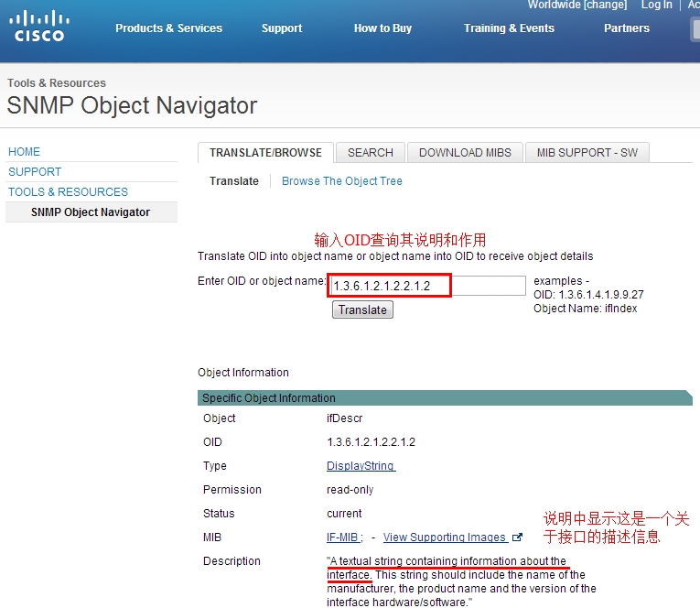Open SUPPORT in the sidebar
700x608 pixels.
pyautogui.click(x=35, y=172)
